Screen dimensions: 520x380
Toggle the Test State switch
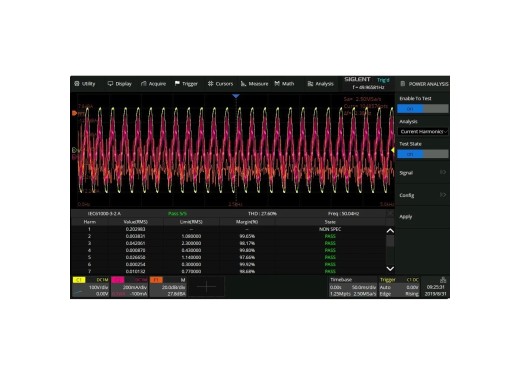[423, 154]
